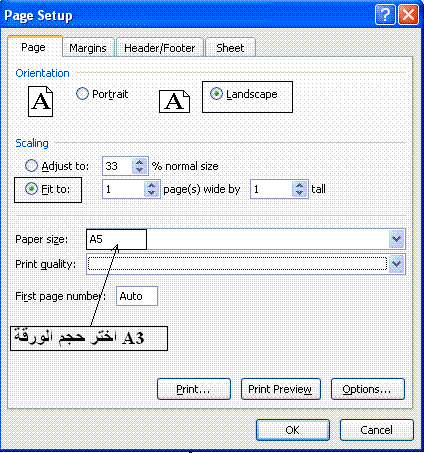Open the Header/Footer tab
The image size is (424, 453).
tap(160, 48)
